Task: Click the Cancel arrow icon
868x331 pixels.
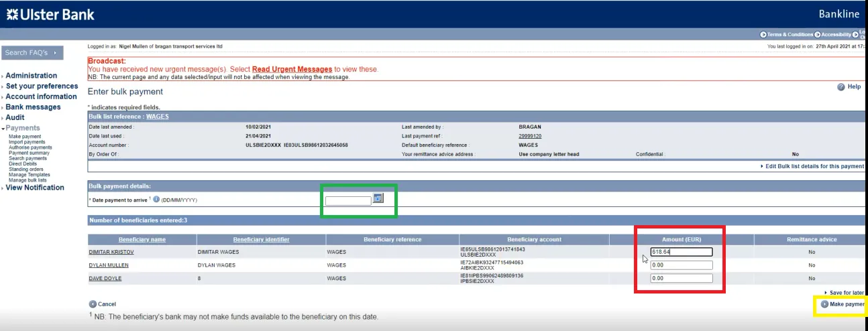Action: tap(93, 304)
